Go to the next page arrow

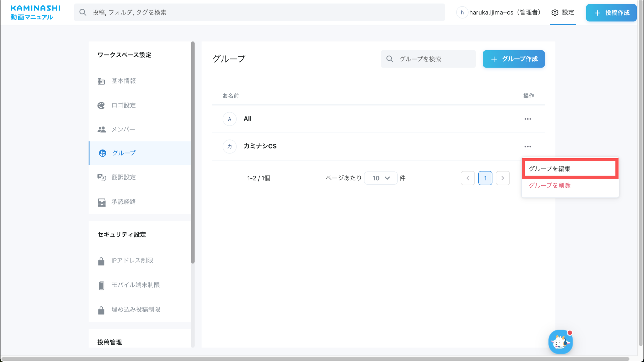pos(502,178)
